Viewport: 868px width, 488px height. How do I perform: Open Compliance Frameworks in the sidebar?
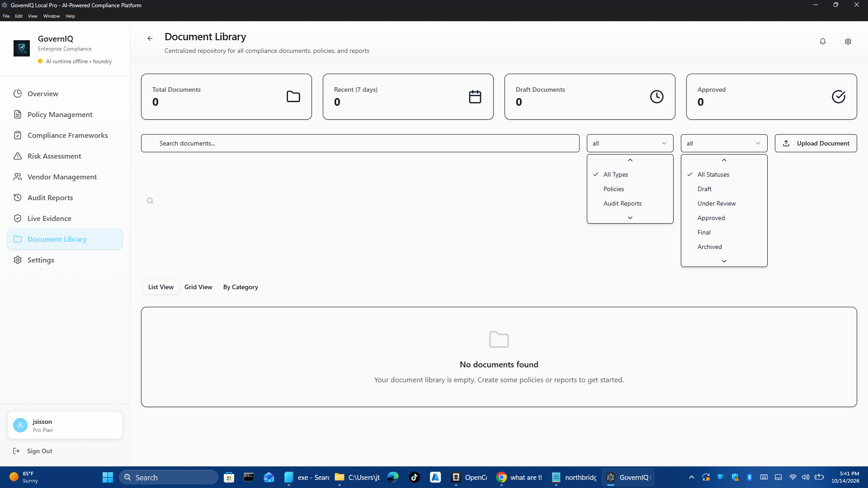pos(65,135)
